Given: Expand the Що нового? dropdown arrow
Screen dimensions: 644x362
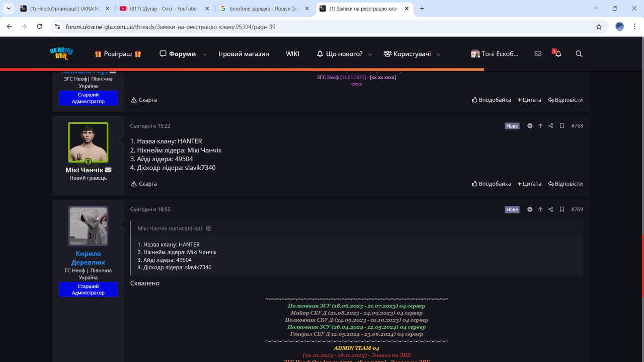Looking at the screenshot, I should tap(370, 54).
